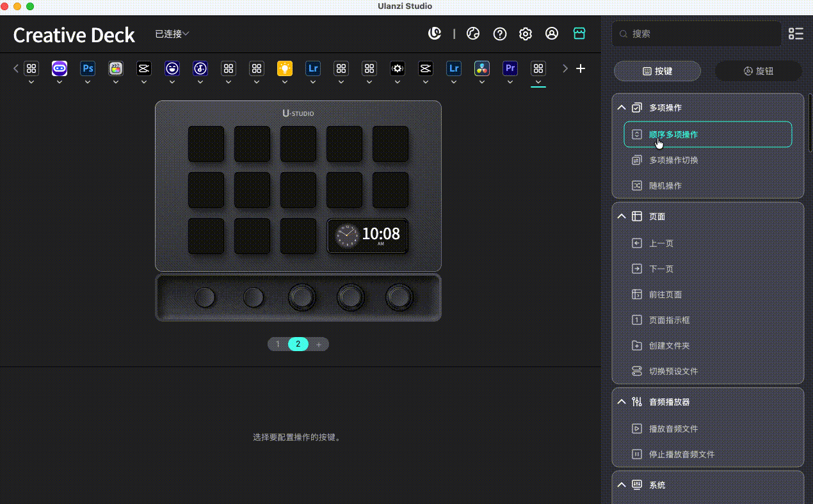
Task: Open the 已连接 connection dropdown
Action: click(172, 34)
